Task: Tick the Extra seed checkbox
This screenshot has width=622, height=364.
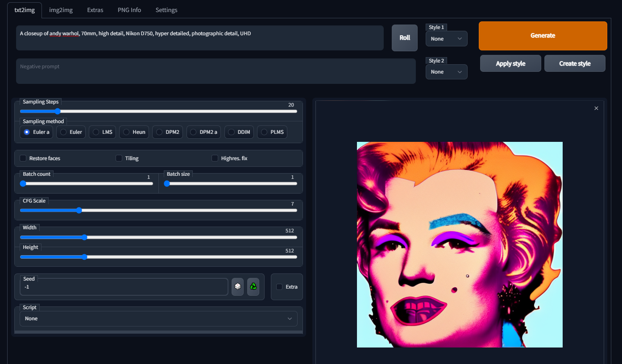Action: click(x=279, y=287)
